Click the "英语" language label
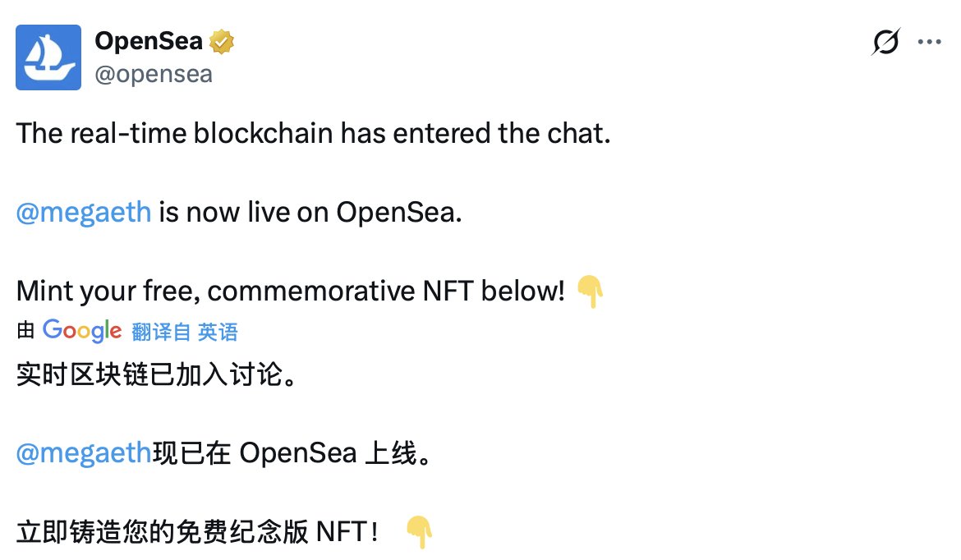 (x=218, y=332)
